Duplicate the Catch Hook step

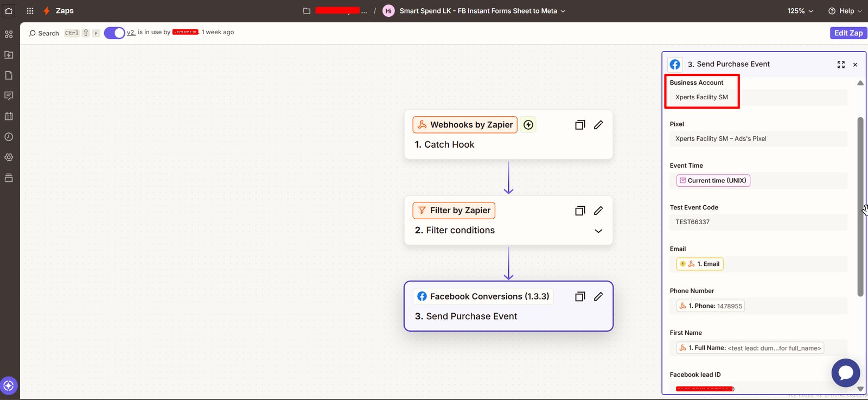tap(580, 125)
